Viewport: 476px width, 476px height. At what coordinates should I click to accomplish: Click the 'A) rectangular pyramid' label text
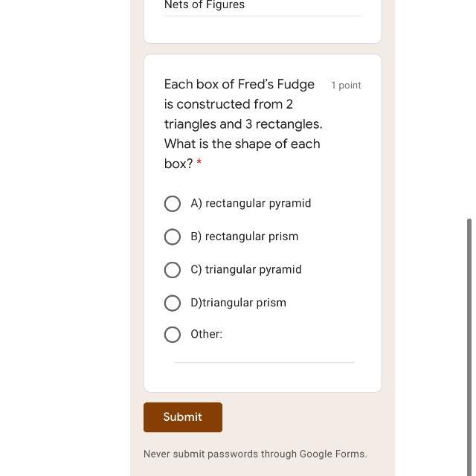pyautogui.click(x=251, y=203)
